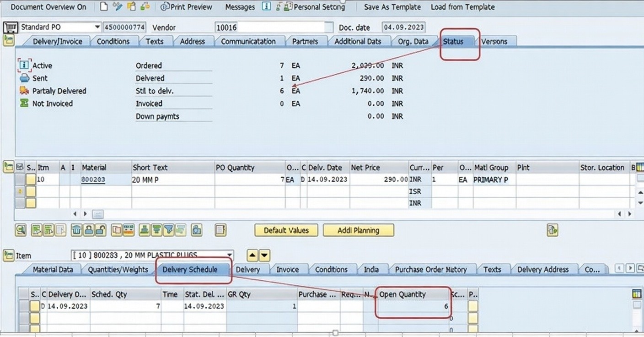Click the lock item icon

[x=89, y=230]
